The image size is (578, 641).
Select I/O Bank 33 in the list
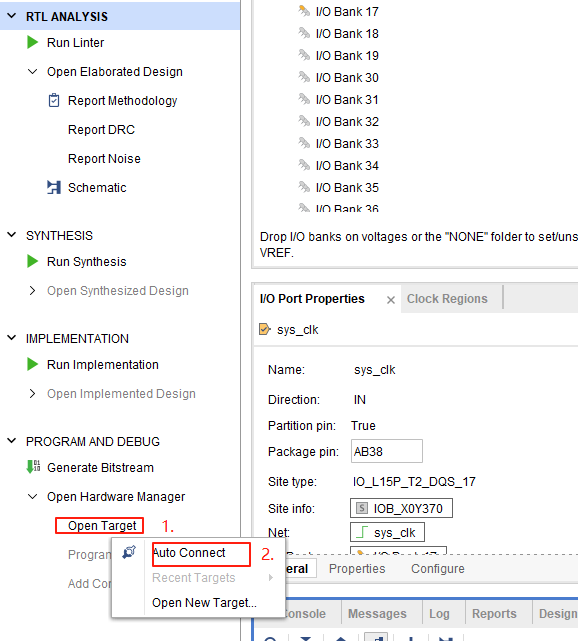347,143
